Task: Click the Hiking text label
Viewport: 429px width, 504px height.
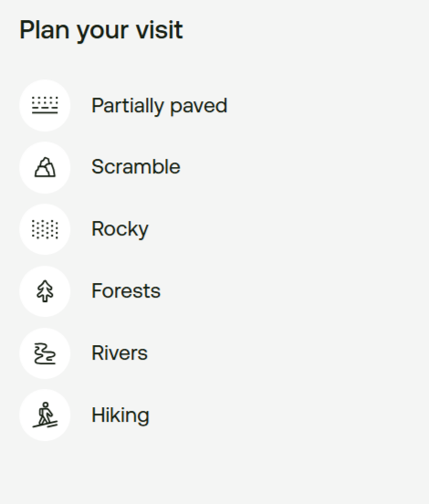Action: (120, 415)
